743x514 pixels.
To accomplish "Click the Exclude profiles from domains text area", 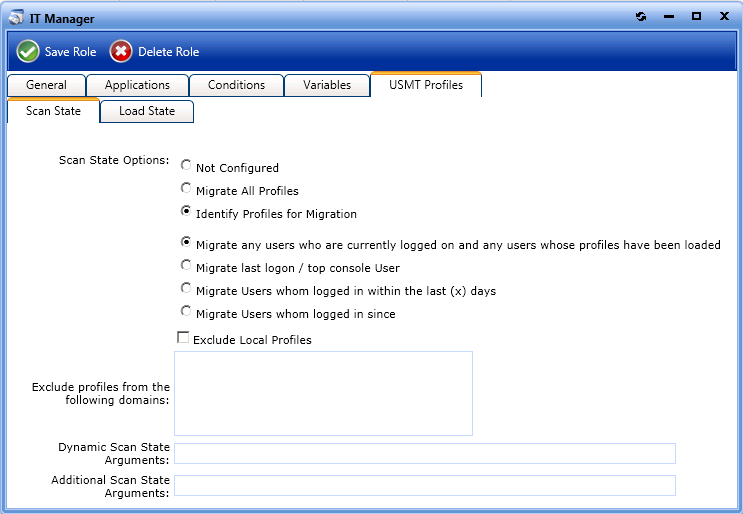I will point(324,393).
